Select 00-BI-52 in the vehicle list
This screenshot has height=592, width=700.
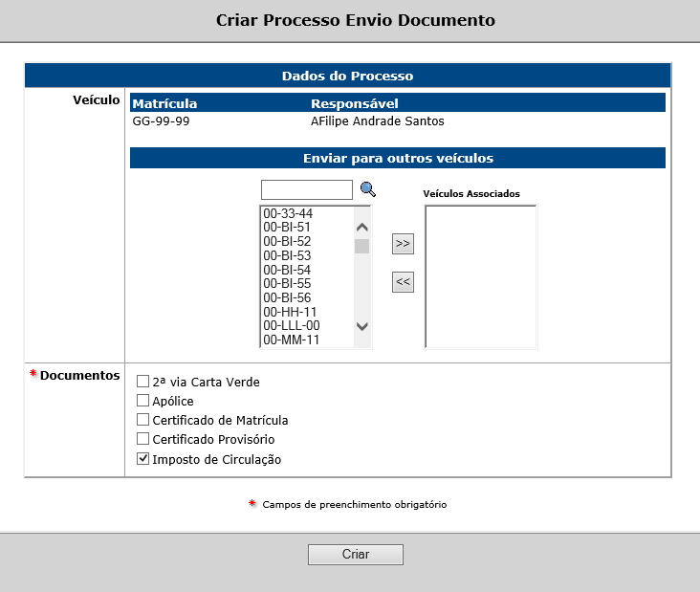(287, 242)
